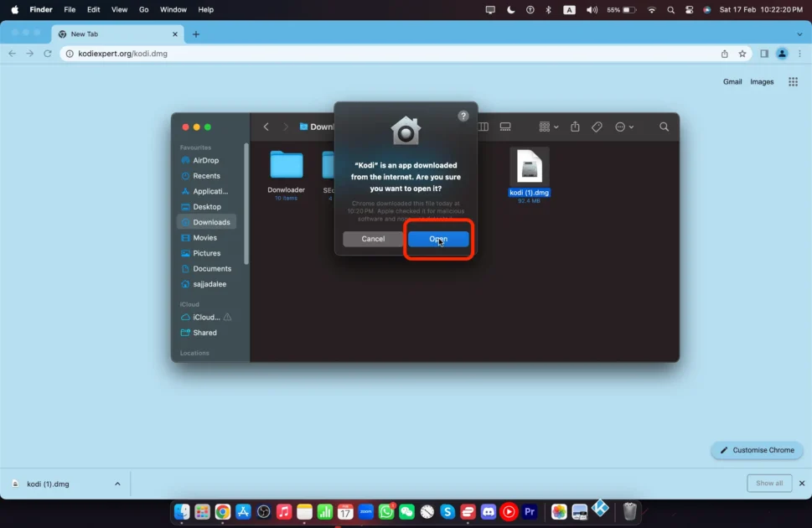Open Calendar from the Dock

[x=345, y=511]
